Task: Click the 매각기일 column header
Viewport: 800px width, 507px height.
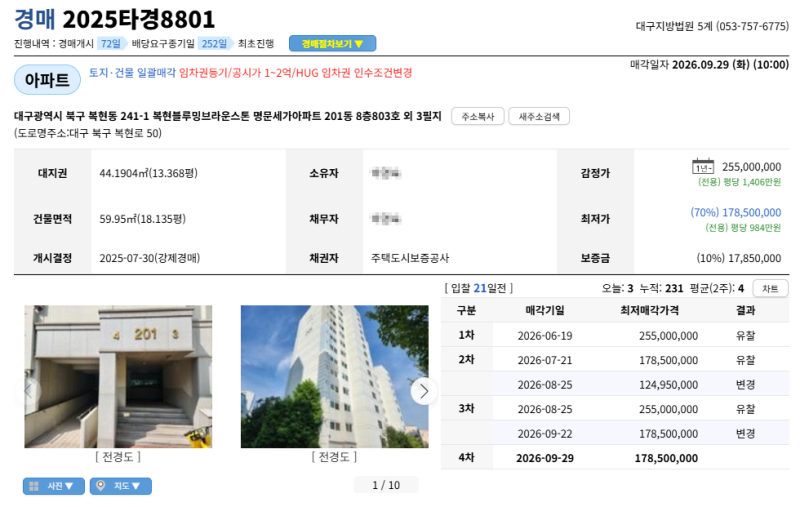Action: pos(545,310)
